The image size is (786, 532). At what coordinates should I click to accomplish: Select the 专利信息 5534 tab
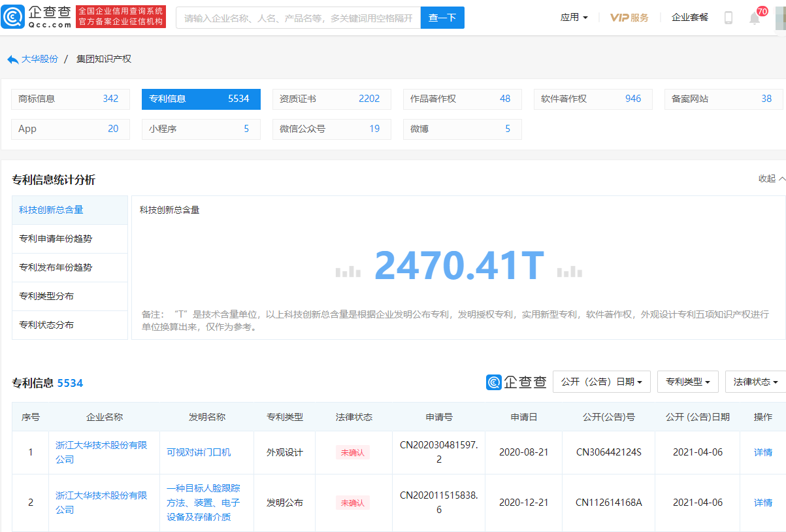[x=201, y=99]
